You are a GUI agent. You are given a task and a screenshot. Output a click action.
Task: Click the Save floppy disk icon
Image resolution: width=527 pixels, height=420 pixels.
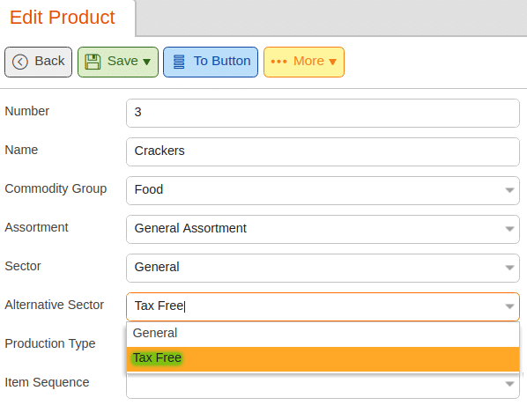coord(93,63)
